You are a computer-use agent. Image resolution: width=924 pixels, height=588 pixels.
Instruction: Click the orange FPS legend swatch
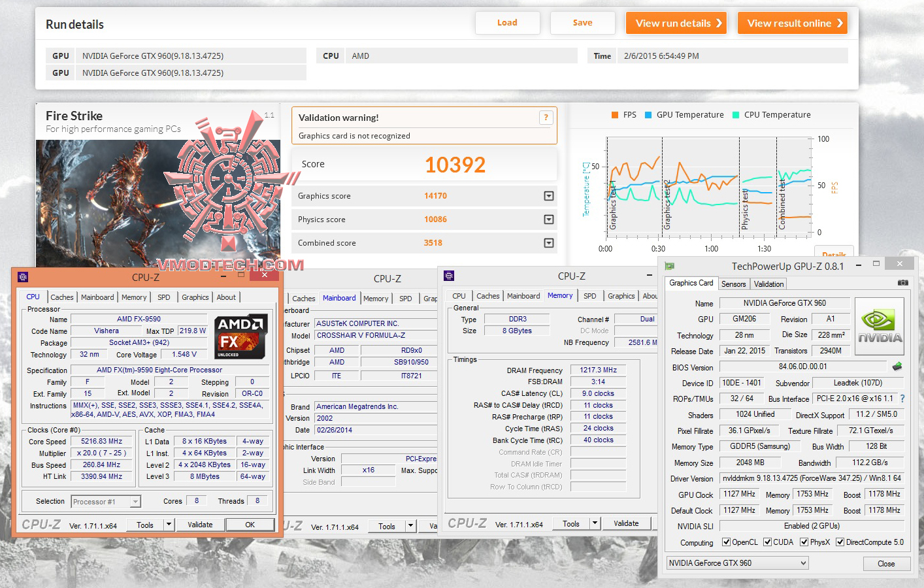pos(615,115)
